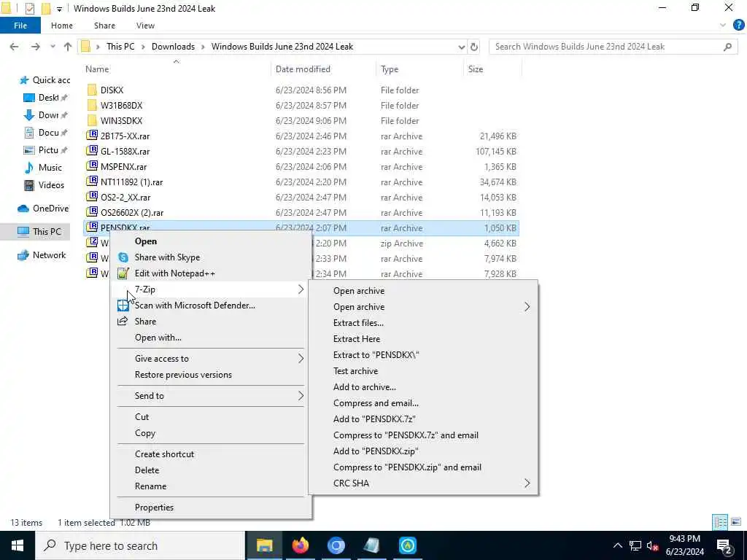Sort by the Name column header
The height and width of the screenshot is (560, 747).
coord(97,69)
